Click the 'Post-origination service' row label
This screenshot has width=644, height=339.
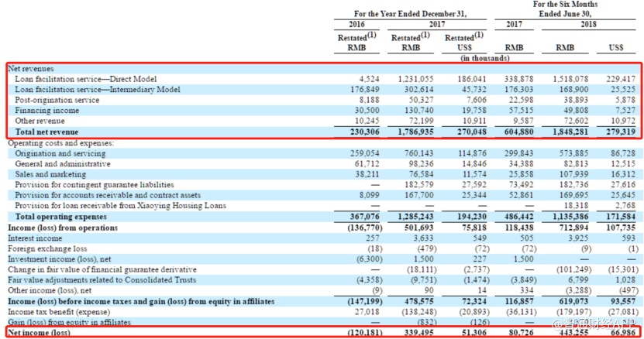click(x=57, y=100)
